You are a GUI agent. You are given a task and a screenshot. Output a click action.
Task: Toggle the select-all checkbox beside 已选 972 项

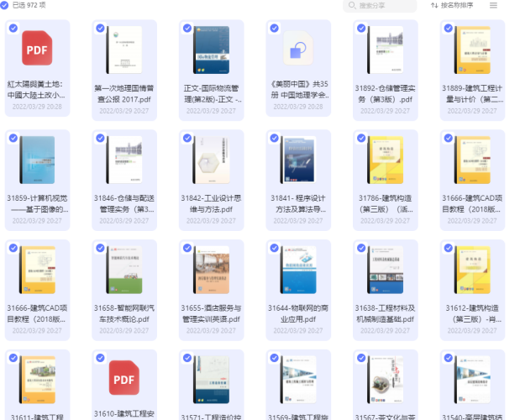click(x=4, y=5)
